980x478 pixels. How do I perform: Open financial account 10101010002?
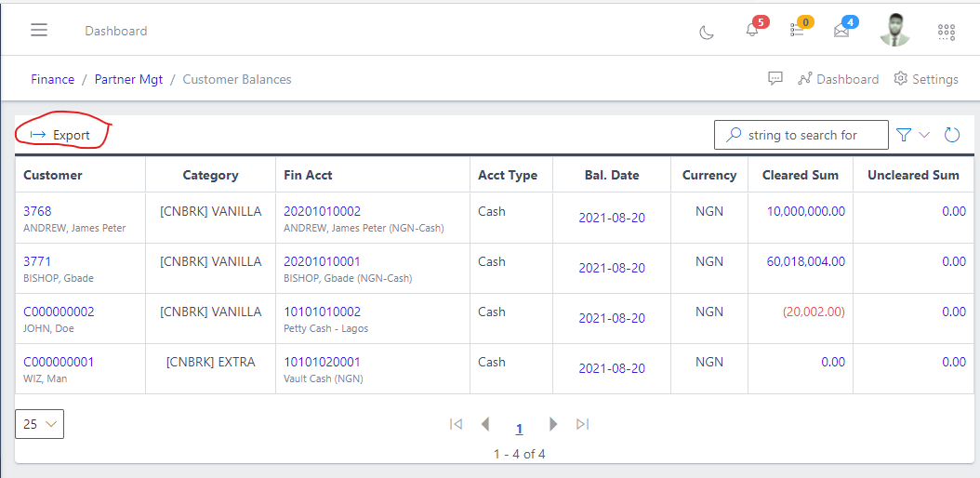tap(322, 312)
